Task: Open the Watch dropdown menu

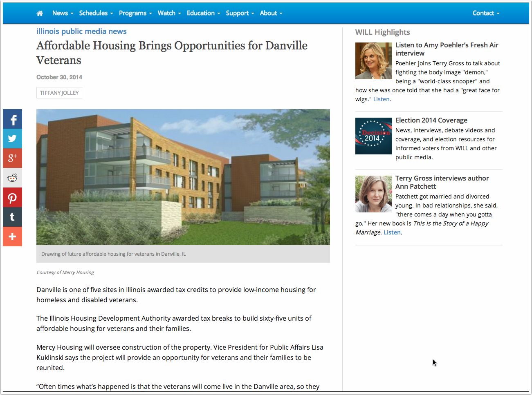Action: [169, 13]
